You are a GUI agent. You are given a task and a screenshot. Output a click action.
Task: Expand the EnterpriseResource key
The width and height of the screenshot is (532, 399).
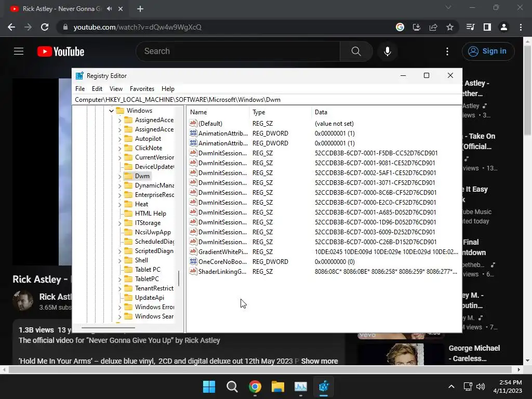pyautogui.click(x=120, y=195)
